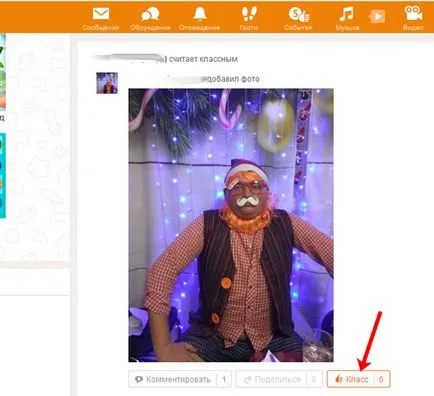434x396 pixels.
Task: Click the share count 0
Action: (x=314, y=379)
